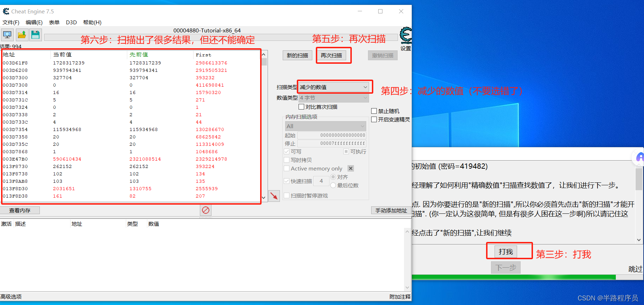Open the process selector icon

coord(7,35)
